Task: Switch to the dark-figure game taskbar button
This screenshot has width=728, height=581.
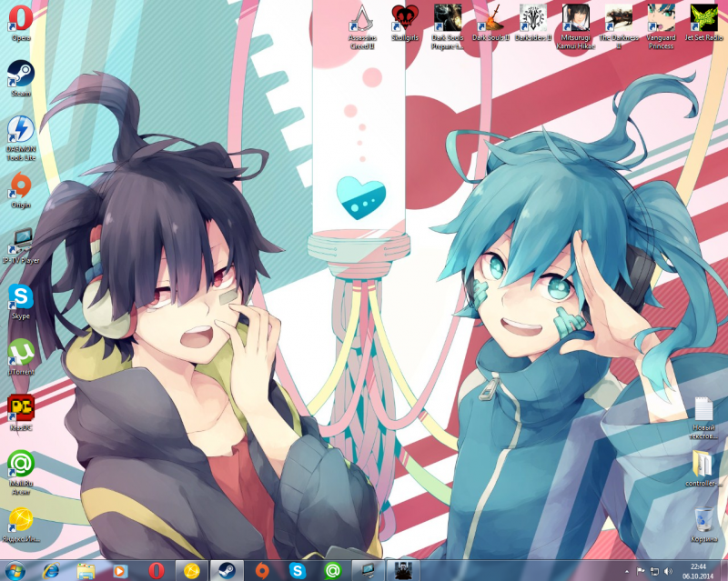Action: click(x=403, y=570)
